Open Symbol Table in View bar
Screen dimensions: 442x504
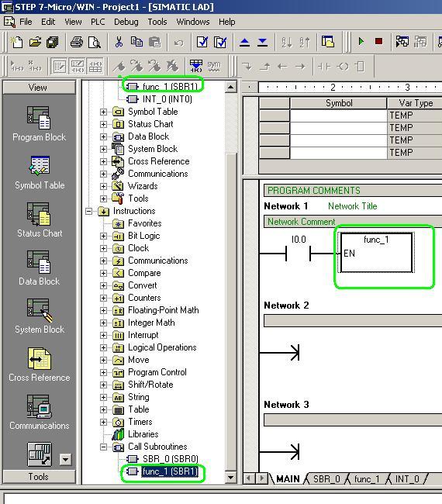coord(40,173)
